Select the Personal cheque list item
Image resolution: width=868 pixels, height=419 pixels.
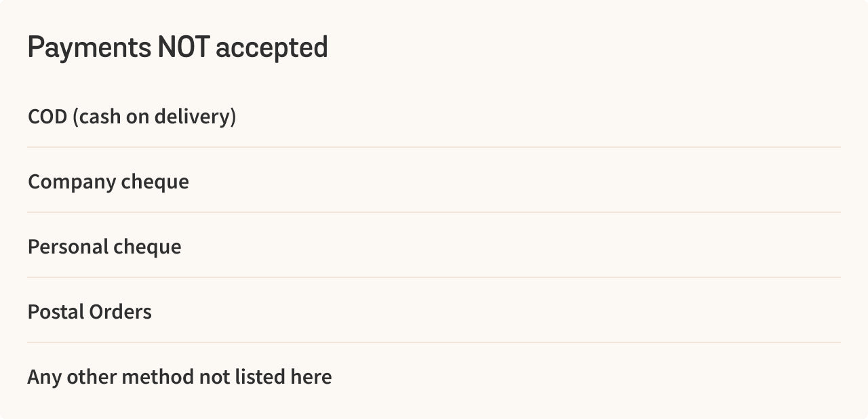[x=434, y=245]
